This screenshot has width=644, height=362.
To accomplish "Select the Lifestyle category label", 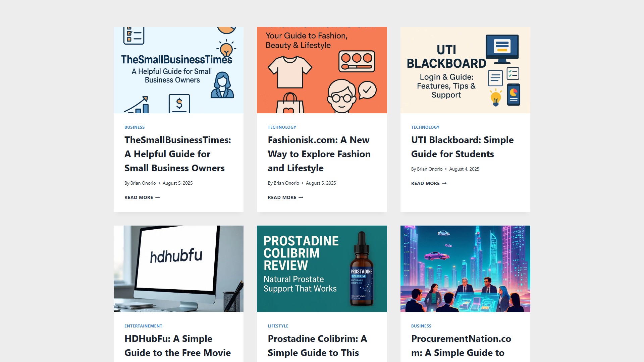I will point(278,326).
